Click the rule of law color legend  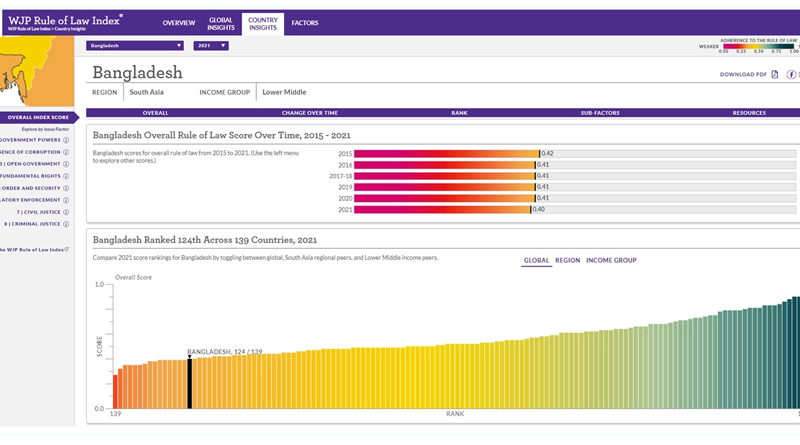point(759,46)
